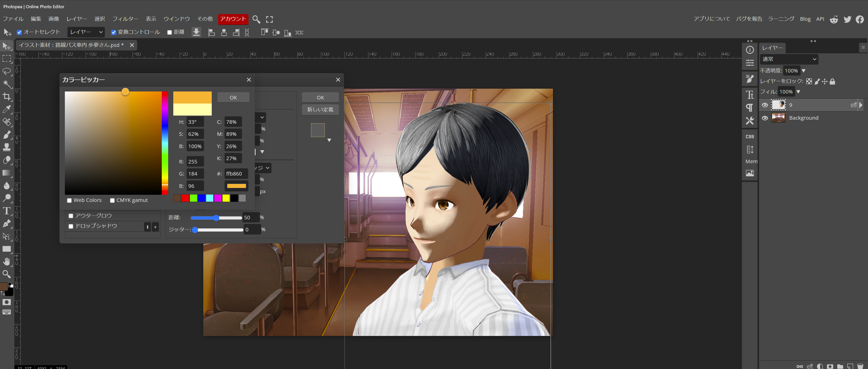Select the Type tool in toolbar

click(x=6, y=211)
